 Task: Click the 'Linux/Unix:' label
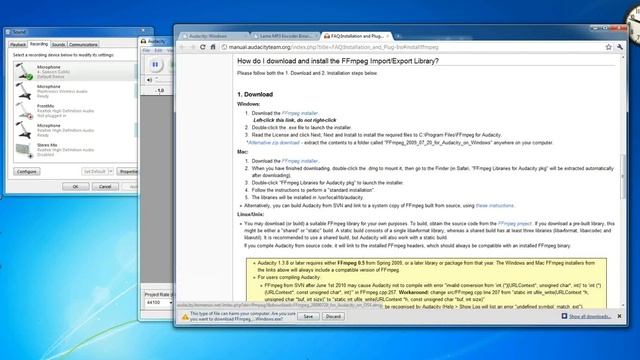(251, 214)
